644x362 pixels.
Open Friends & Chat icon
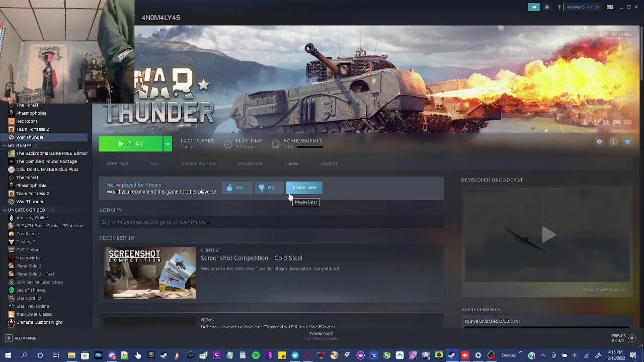point(632,338)
